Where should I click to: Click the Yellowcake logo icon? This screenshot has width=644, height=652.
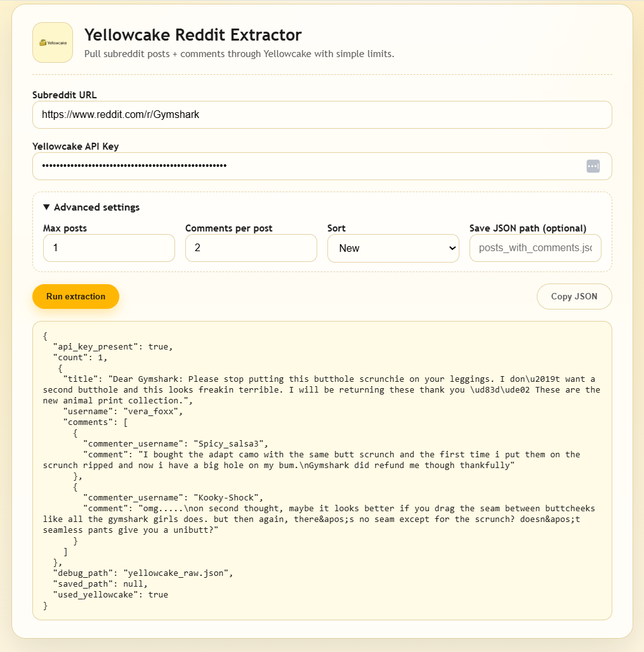(53, 42)
